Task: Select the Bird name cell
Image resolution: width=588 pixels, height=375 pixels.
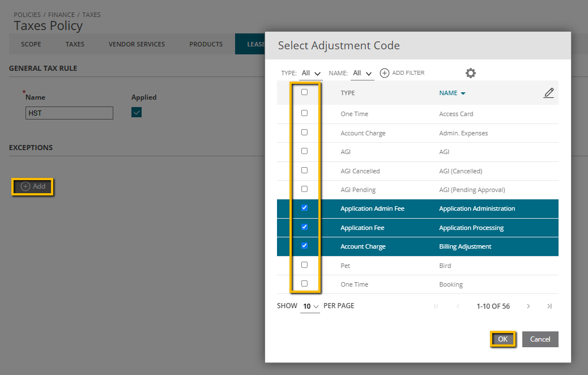Action: [x=445, y=266]
